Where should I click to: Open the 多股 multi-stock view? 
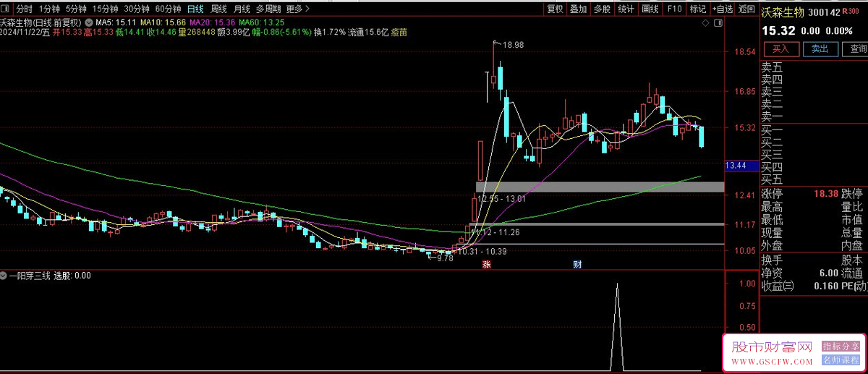[x=603, y=9]
